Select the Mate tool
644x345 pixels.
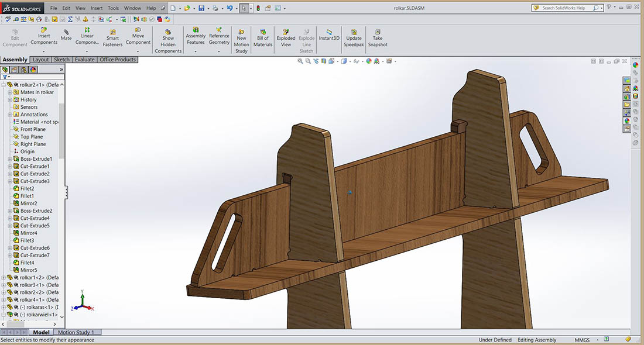pyautogui.click(x=66, y=35)
